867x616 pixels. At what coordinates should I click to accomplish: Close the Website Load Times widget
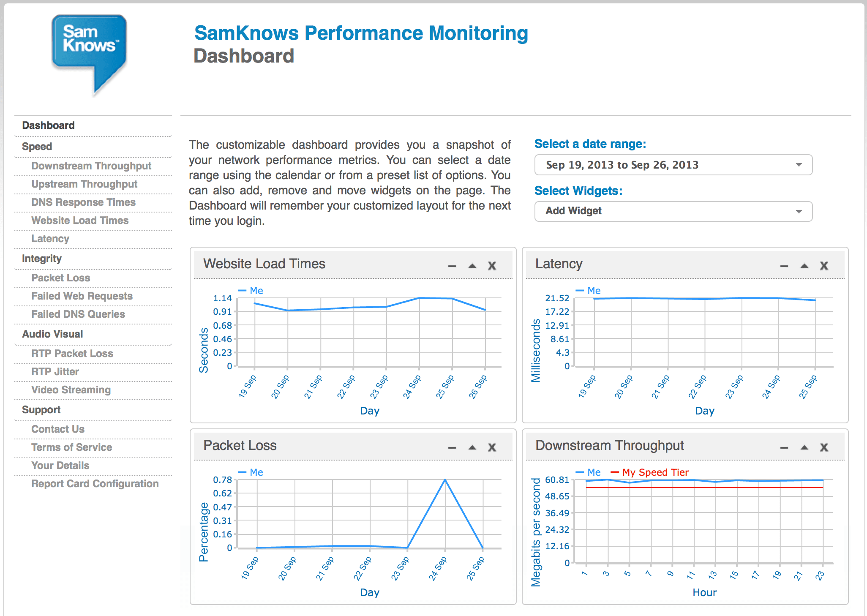492,266
